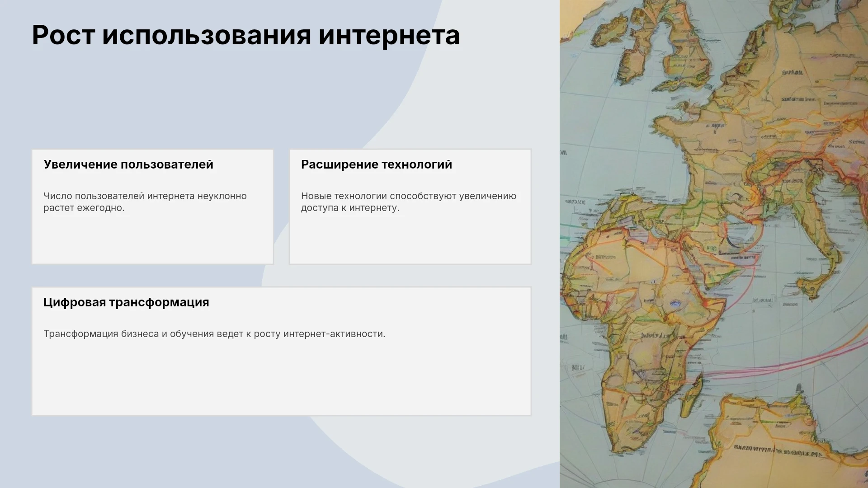Viewport: 868px width, 488px height.
Task: Click empty area of 'Расширение технологий' card
Action: (x=410, y=239)
